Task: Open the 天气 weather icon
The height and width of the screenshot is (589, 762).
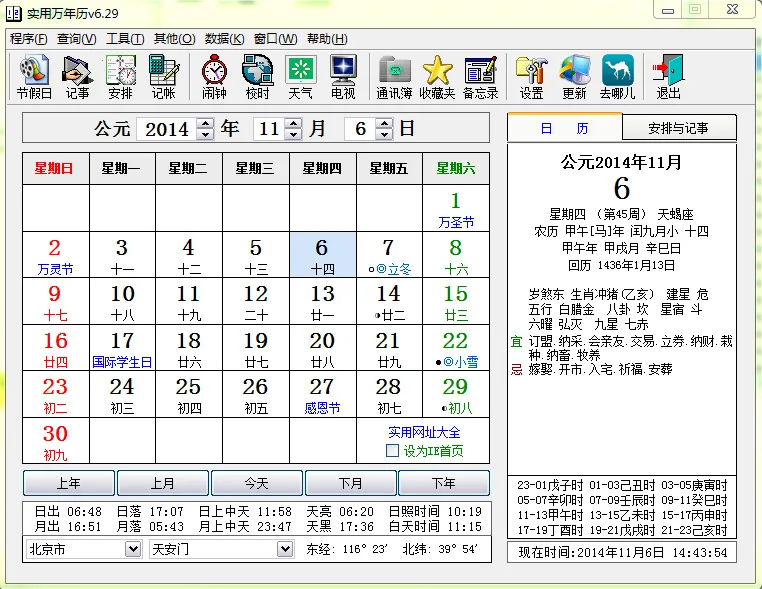Action: click(300, 76)
